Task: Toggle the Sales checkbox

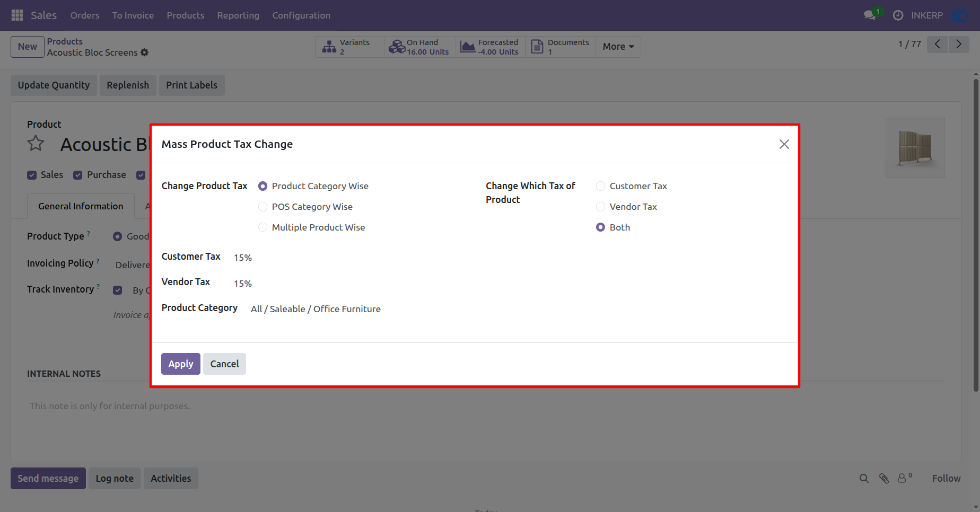Action: coord(32,175)
